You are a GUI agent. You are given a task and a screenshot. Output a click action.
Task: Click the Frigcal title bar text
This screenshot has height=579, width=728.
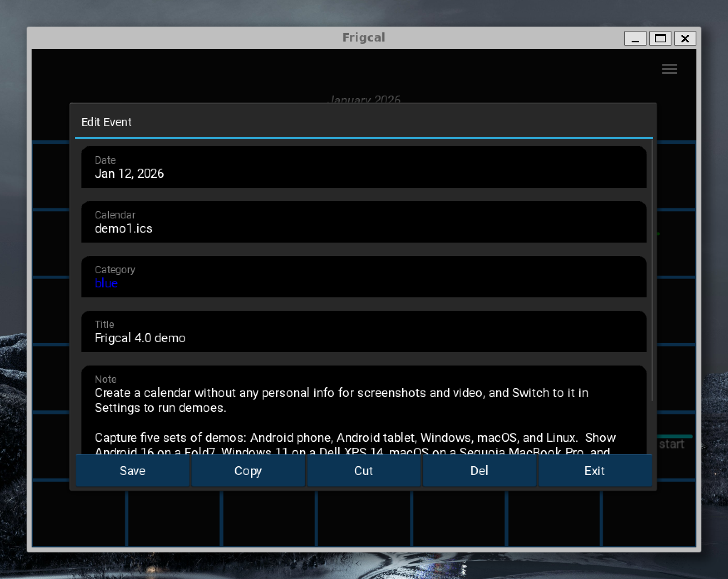pyautogui.click(x=364, y=37)
